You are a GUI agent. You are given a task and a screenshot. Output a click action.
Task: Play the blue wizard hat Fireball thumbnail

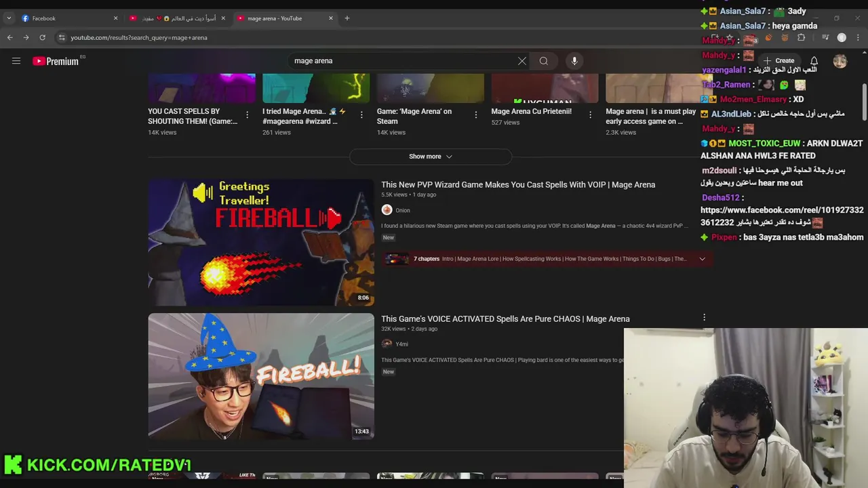click(x=261, y=376)
